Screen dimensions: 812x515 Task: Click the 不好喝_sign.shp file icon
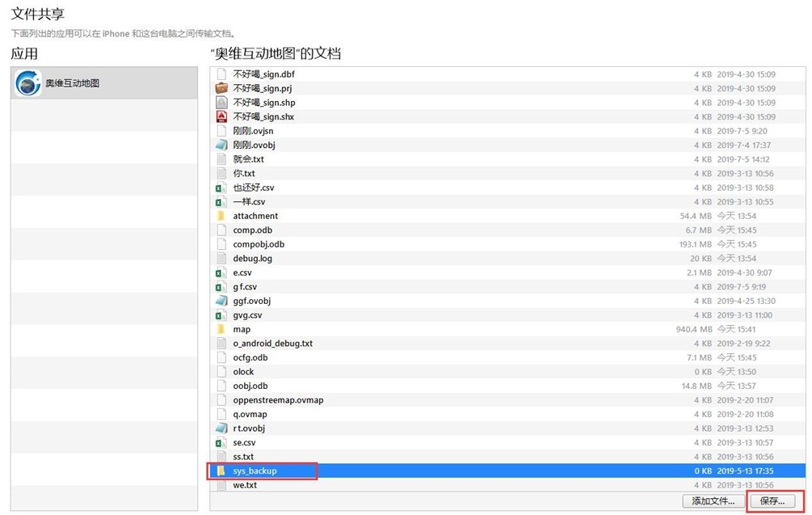click(x=221, y=103)
